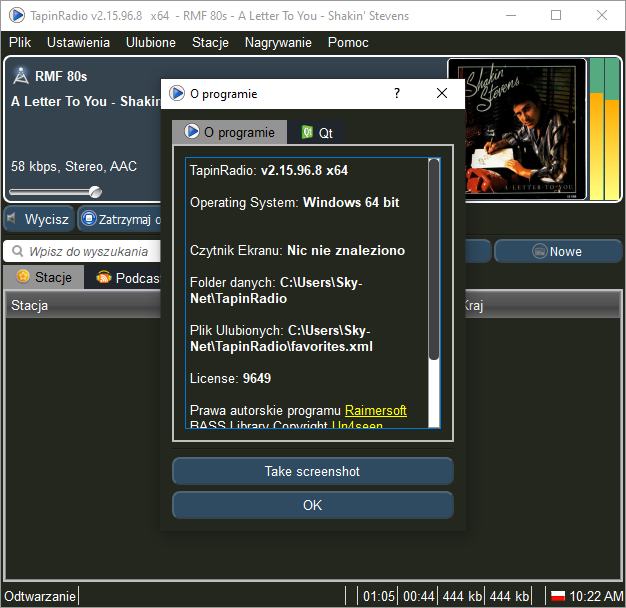The height and width of the screenshot is (608, 626).
Task: Sort by Kraj column header
Action: (542, 306)
